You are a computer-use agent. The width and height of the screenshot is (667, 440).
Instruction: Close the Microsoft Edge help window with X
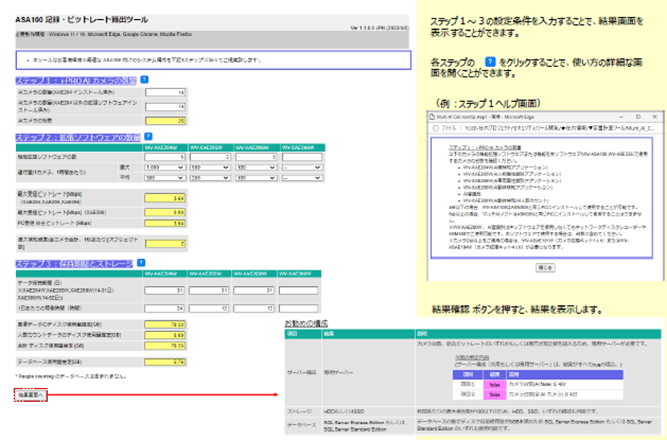coord(655,117)
